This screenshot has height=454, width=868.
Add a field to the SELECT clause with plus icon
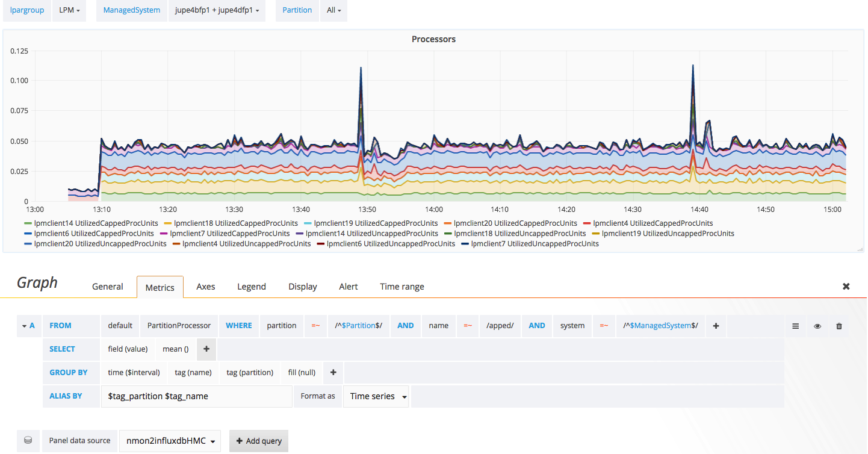click(206, 349)
